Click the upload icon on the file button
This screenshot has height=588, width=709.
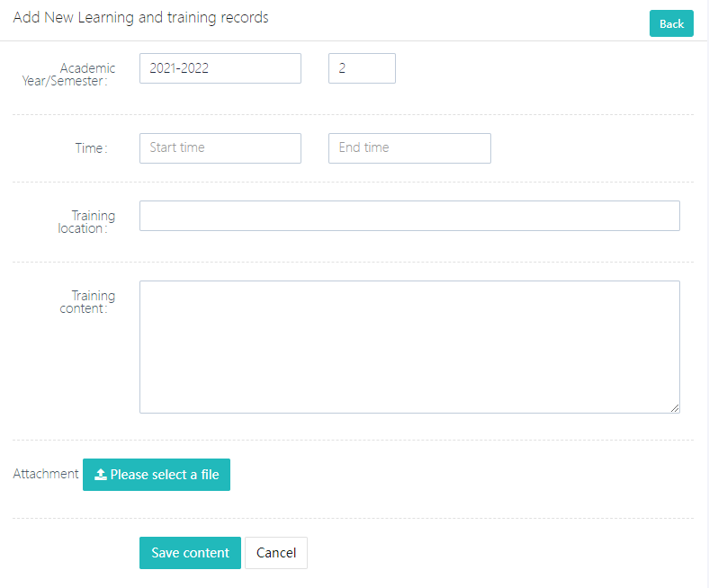point(101,475)
